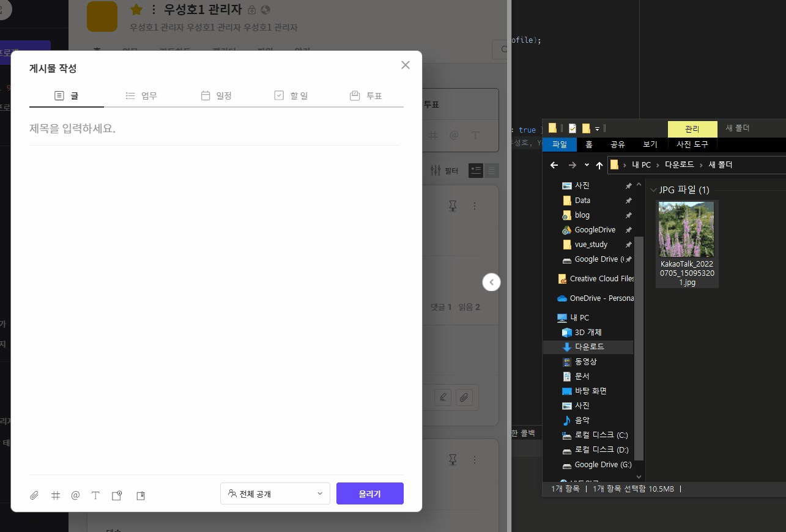This screenshot has width=786, height=532.
Task: Switch to the 사진 도구 ribbon tab
Action: click(x=692, y=144)
